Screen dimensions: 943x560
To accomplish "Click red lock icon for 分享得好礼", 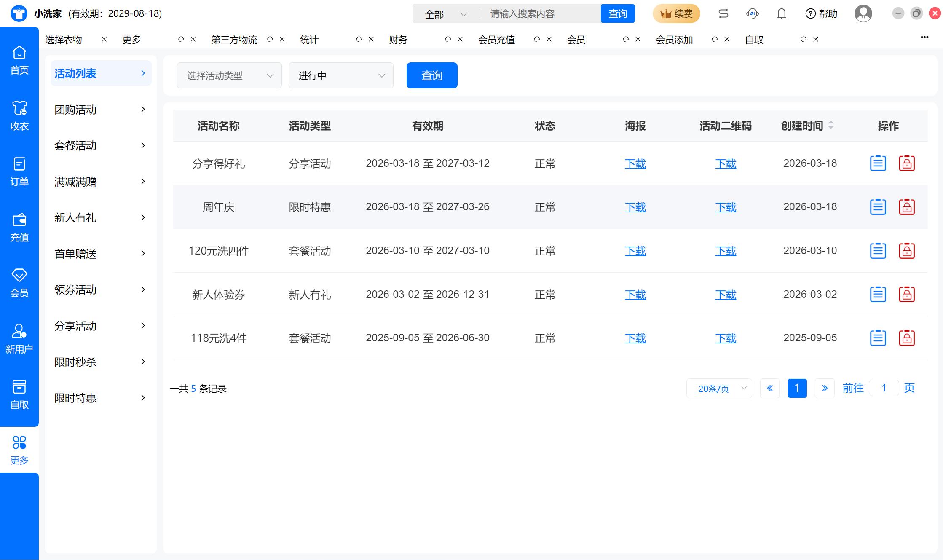I will [906, 163].
